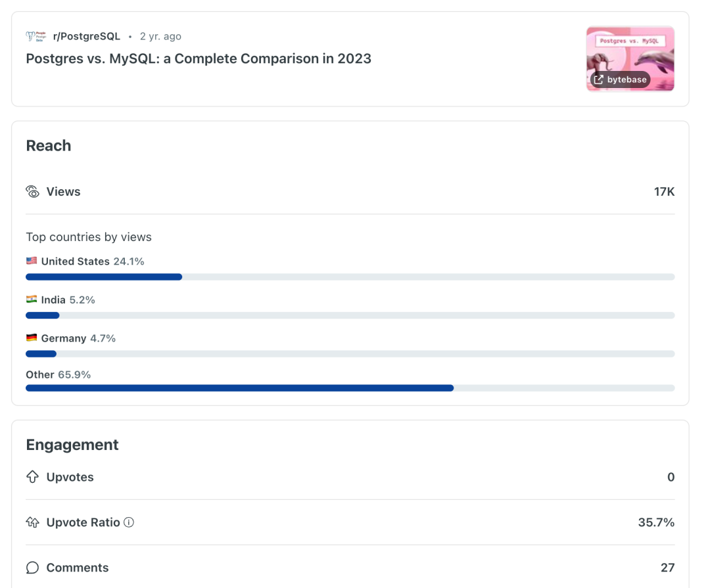Show the Upvote Ratio info tooltip icon
Image resolution: width=710 pixels, height=588 pixels.
pos(129,522)
